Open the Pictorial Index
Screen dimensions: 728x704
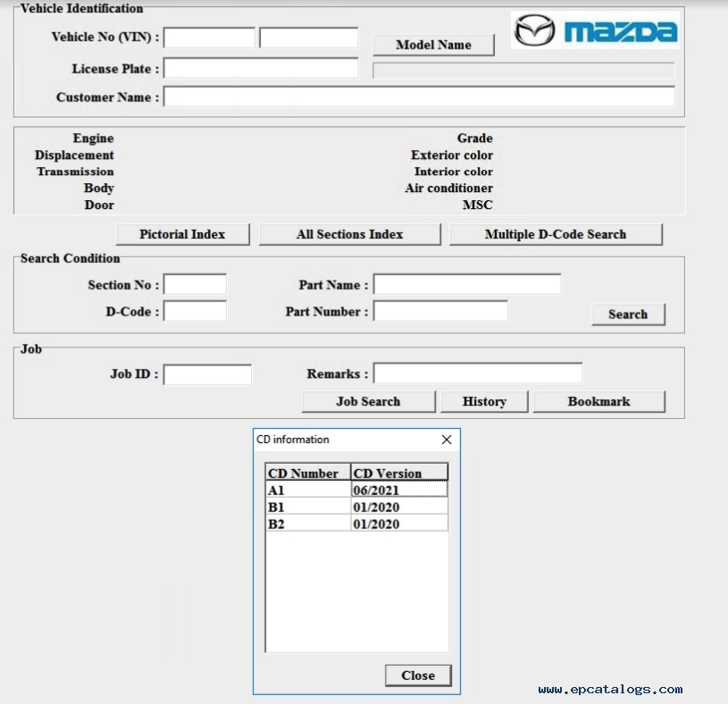click(182, 234)
